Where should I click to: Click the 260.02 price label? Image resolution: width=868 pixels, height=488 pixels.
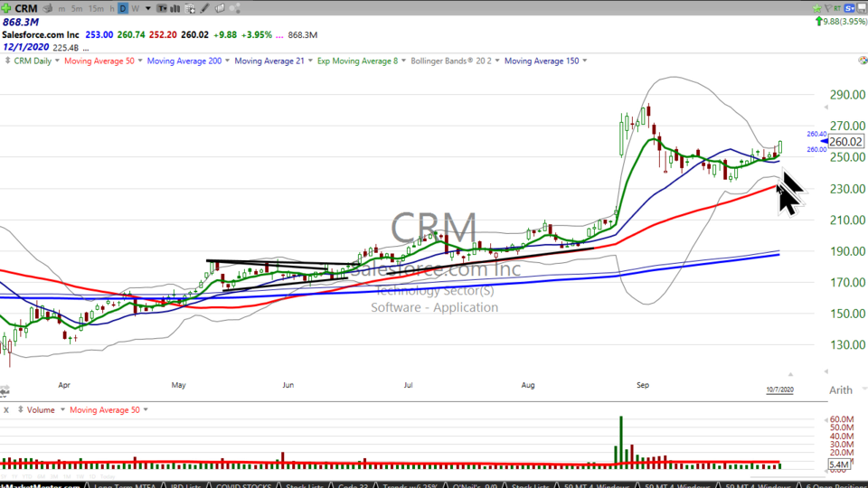(x=845, y=142)
